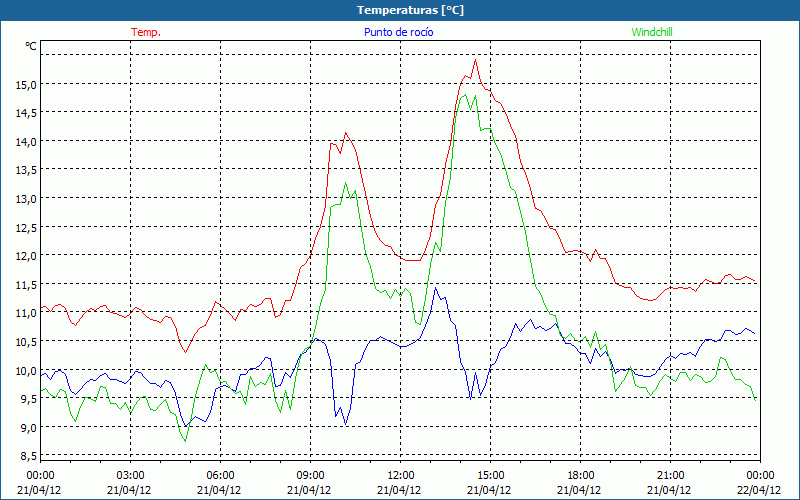Click the blue dew point minimum after 09:00
The image size is (800, 500).
[x=346, y=424]
